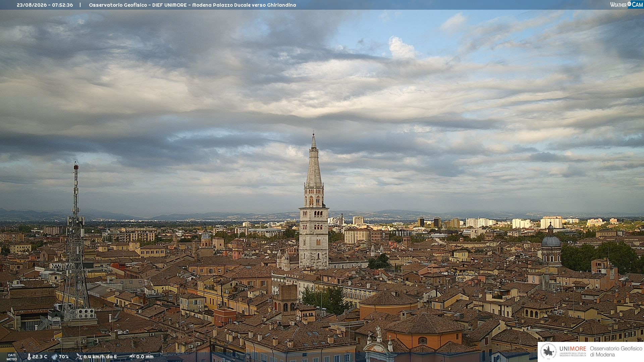Screen dimensions: 644x362
Task: Click the WeatherCam logo
Action: (x=626, y=5)
